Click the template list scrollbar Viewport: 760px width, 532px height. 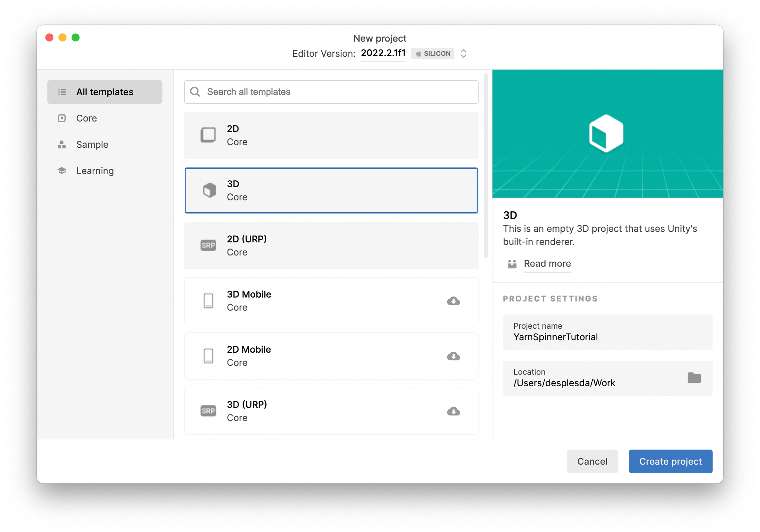pos(486,165)
